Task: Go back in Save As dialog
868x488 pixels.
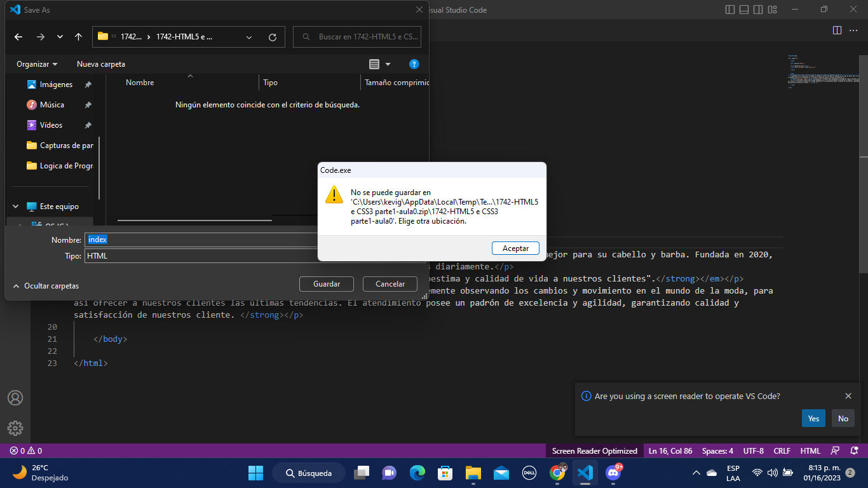Action: pos(18,37)
